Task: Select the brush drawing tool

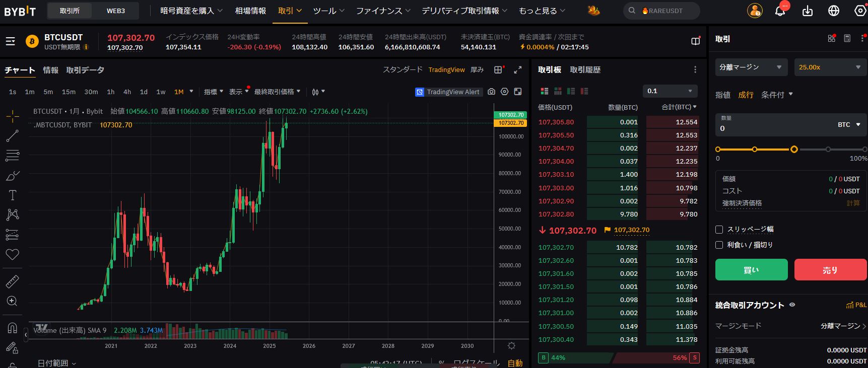Action: [13, 176]
